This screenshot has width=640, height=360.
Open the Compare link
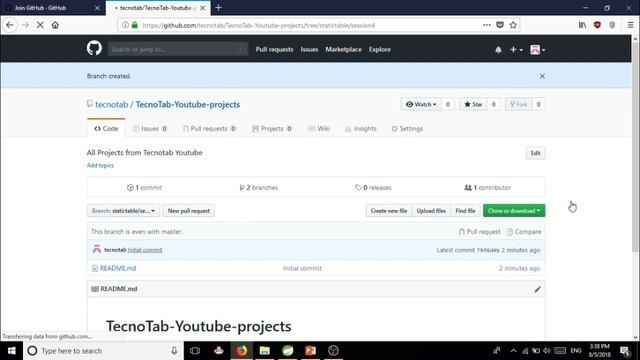tap(524, 232)
